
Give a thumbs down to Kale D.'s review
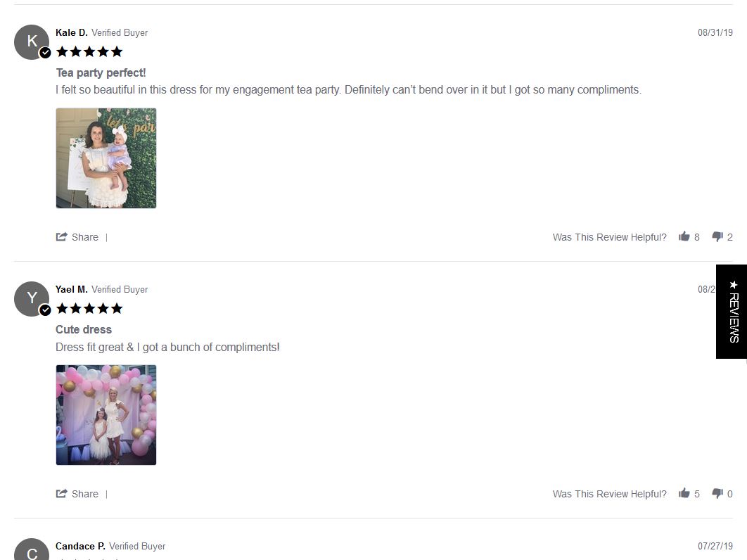click(717, 237)
